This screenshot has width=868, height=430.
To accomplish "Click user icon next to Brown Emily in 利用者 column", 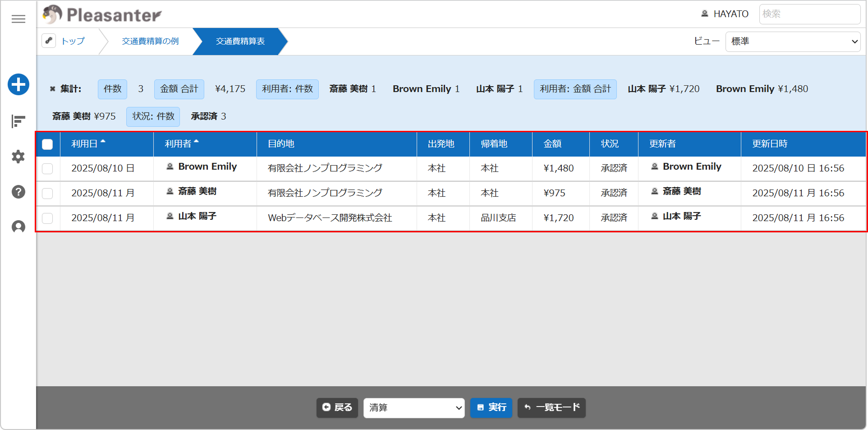I will (x=170, y=166).
